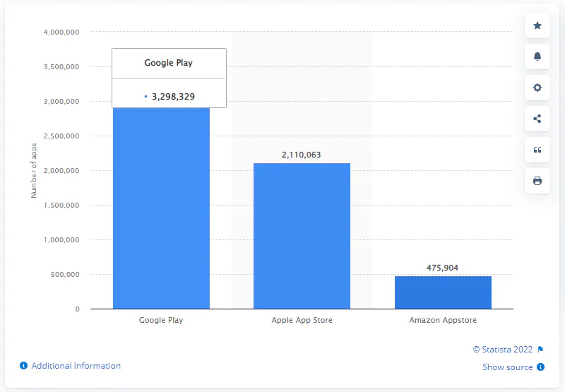565x392 pixels.
Task: Click the 475,904 data label
Action: (x=443, y=268)
